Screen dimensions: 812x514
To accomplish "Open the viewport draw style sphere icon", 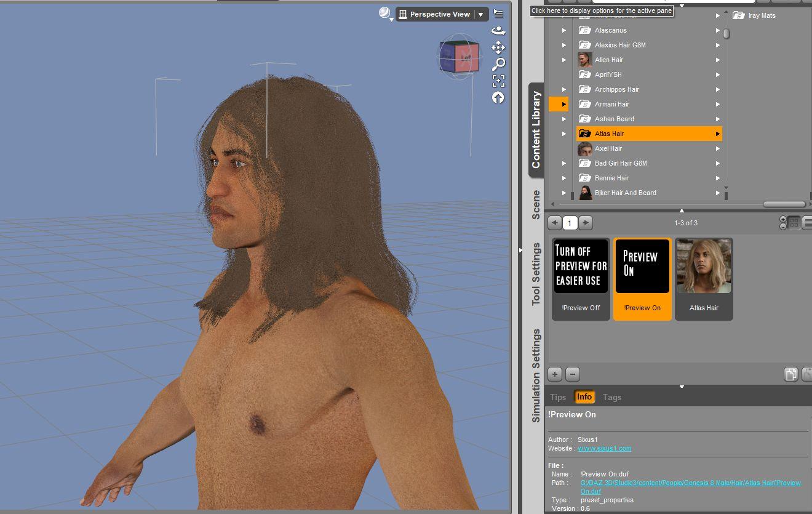I will pos(384,12).
